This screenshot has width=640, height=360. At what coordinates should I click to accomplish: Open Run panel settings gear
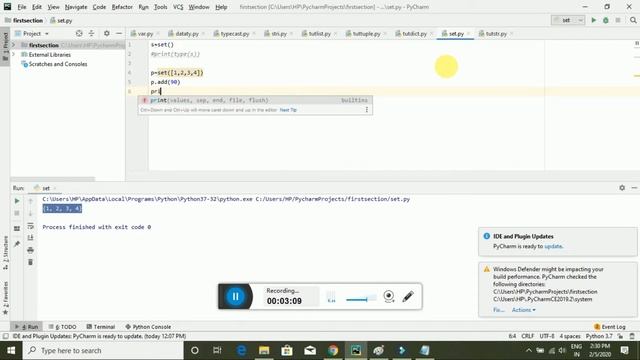tap(622, 188)
